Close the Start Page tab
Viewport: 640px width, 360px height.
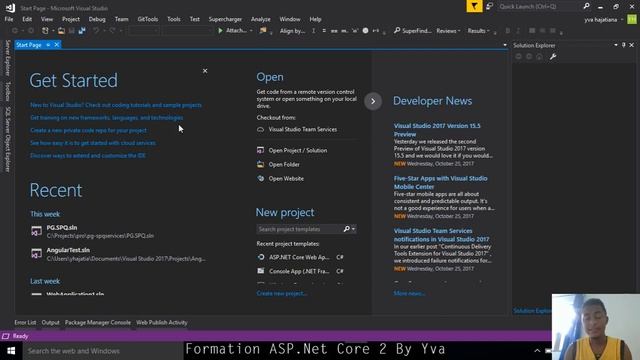pyautogui.click(x=57, y=45)
